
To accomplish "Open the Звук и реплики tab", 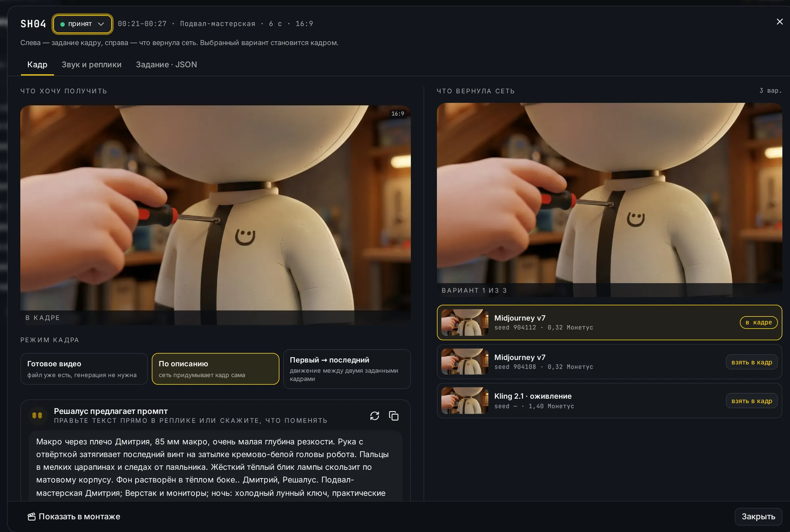I will (x=92, y=64).
